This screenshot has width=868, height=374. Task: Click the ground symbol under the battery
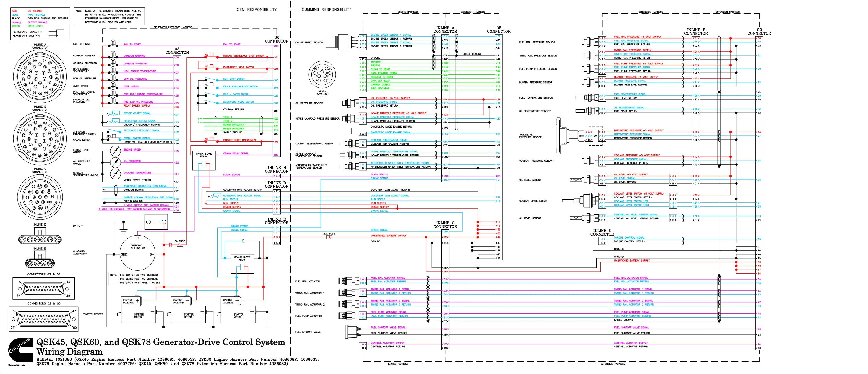124,231
